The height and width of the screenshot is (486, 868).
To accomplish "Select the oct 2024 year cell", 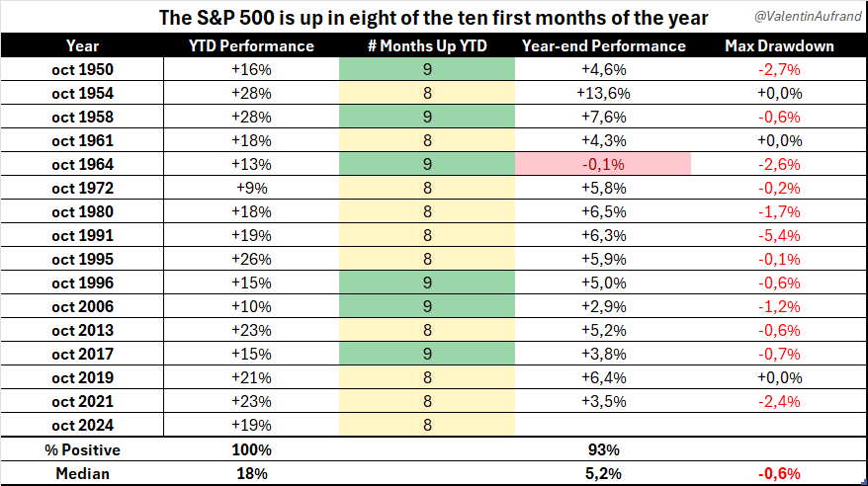I will tap(82, 425).
